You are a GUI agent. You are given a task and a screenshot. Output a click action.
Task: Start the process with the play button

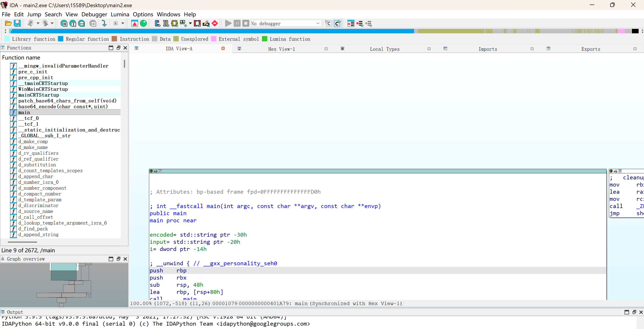228,23
